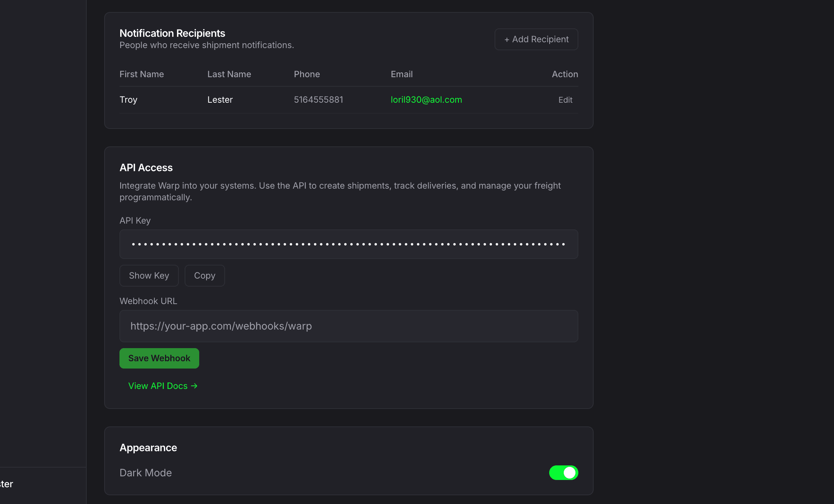The image size is (834, 504).
Task: Select the masked API Key field
Action: pos(348,244)
